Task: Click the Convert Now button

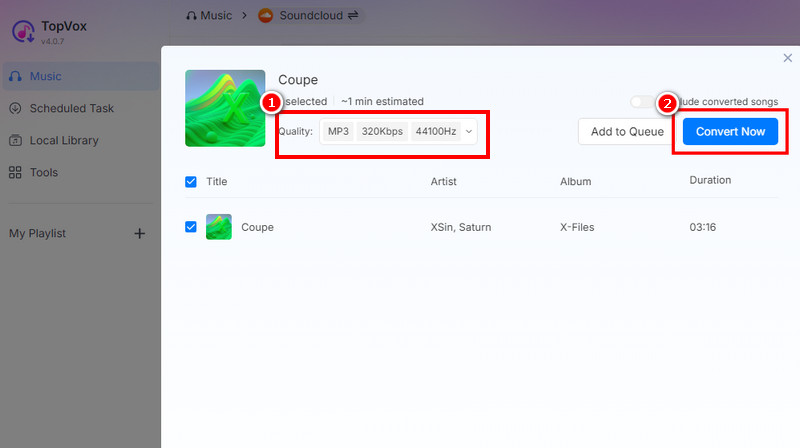Action: pyautogui.click(x=730, y=132)
